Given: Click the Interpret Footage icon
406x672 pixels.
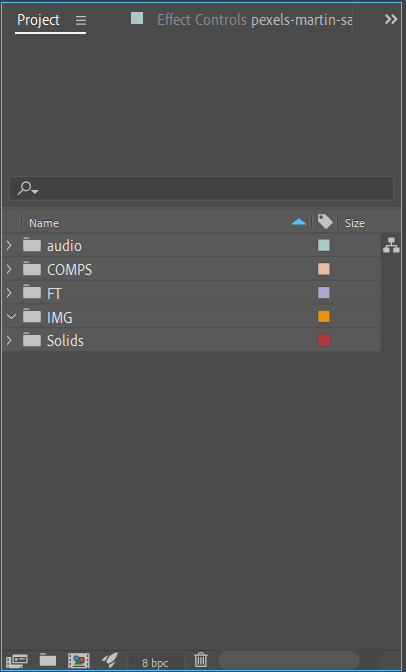Looking at the screenshot, I should (x=17, y=660).
